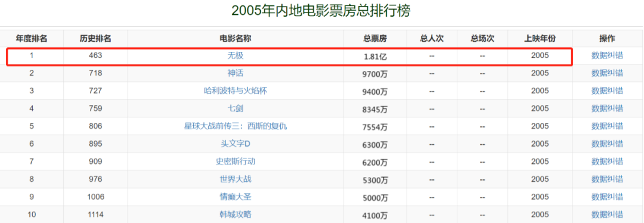
Task: Click 数据纠错 in the 韩城攻略 row
Action: 607,215
